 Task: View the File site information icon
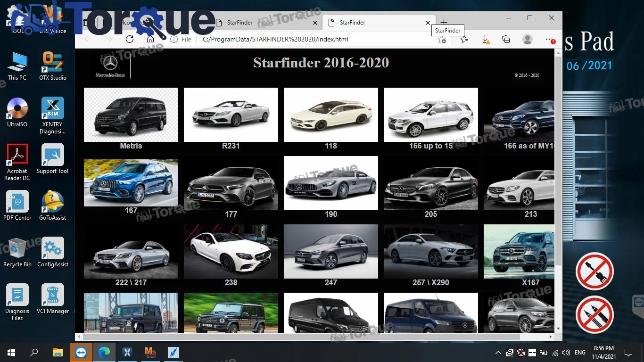174,40
